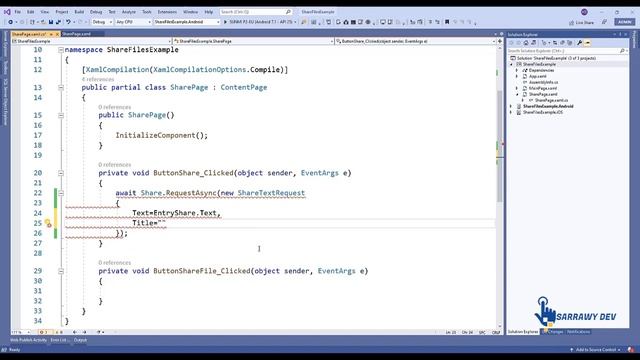Click Add to Source Control in status bar
Viewport: 640px width, 360px height.
[x=596, y=350]
